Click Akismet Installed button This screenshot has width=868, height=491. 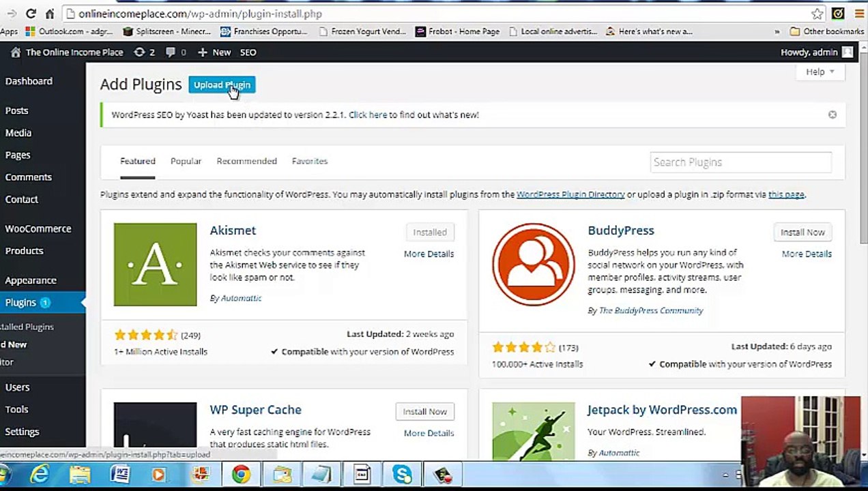tap(430, 232)
